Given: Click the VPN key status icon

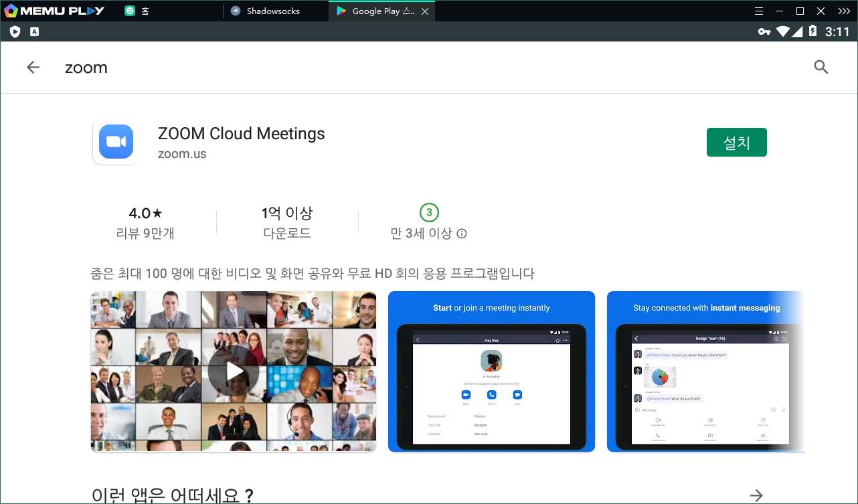Looking at the screenshot, I should pos(764,31).
